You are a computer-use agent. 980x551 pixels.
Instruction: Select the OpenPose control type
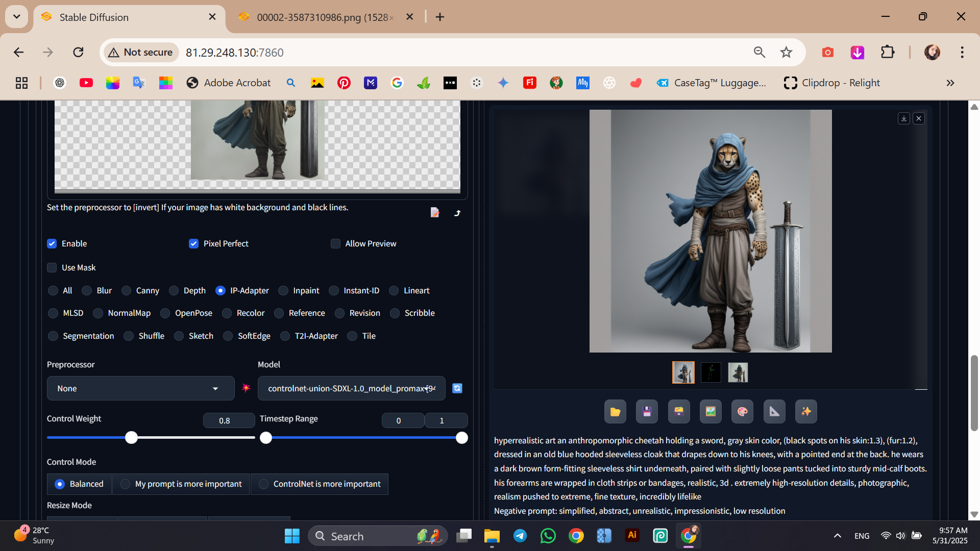165,313
